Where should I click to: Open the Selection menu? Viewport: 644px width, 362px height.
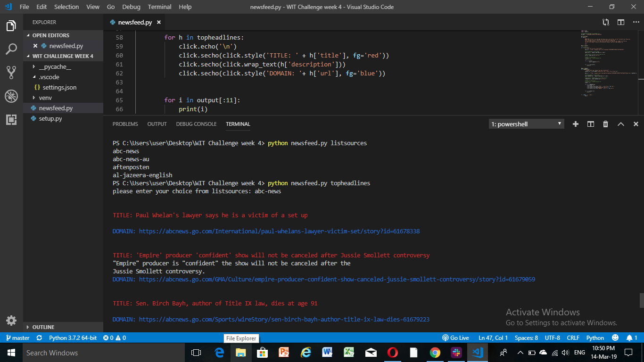[x=66, y=7]
